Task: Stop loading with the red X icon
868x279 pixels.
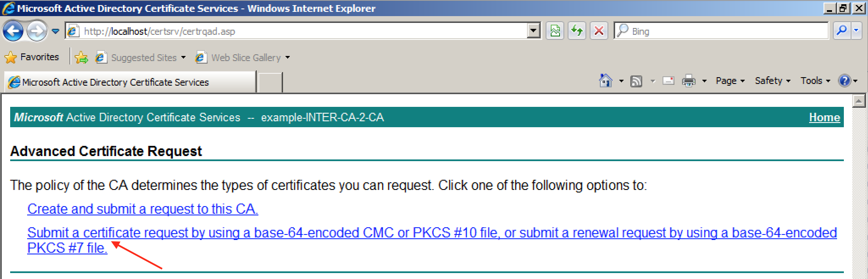Action: coord(599,31)
